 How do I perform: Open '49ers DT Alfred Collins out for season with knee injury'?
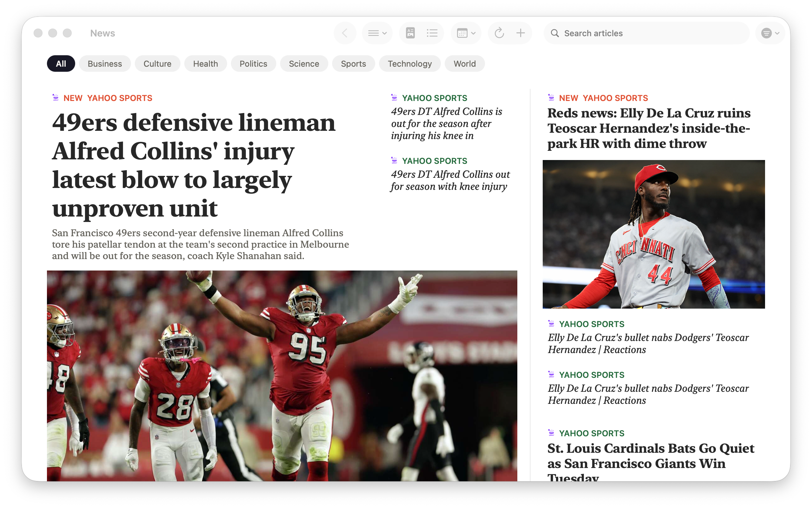coord(450,180)
